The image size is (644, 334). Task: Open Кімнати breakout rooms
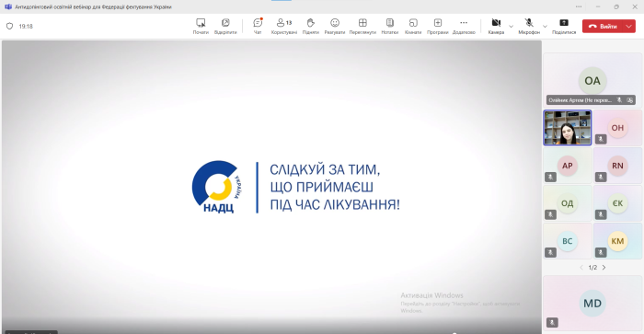point(413,27)
